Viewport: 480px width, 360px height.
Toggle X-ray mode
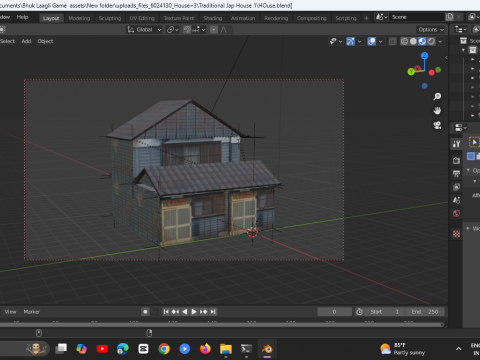click(x=393, y=41)
